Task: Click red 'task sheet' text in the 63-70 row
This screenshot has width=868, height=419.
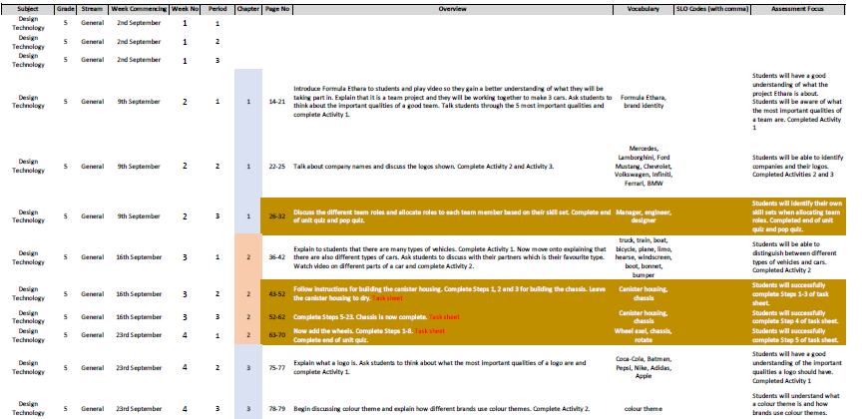Action: pos(431,330)
